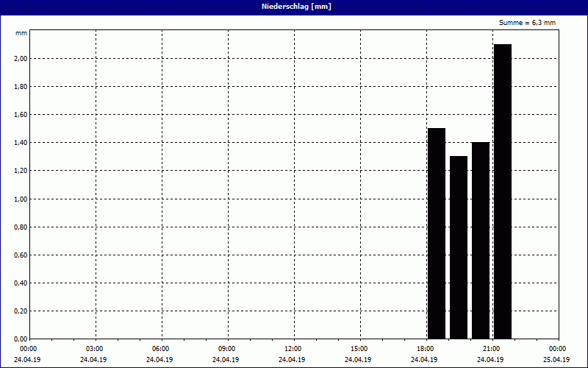Select the 2,00 y-axis label
588x368 pixels.
click(x=21, y=59)
